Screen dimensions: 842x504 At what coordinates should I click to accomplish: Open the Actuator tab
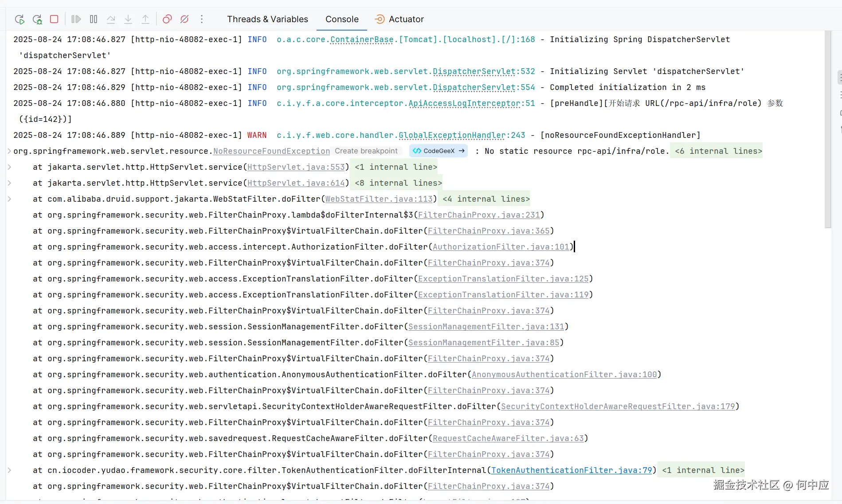(x=399, y=19)
